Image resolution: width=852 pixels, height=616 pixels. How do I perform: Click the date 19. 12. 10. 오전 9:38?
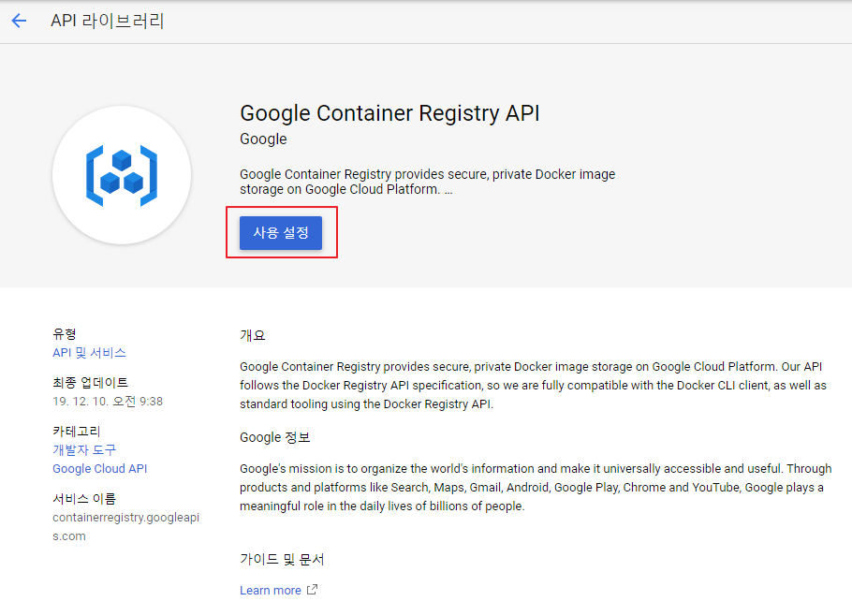(108, 402)
